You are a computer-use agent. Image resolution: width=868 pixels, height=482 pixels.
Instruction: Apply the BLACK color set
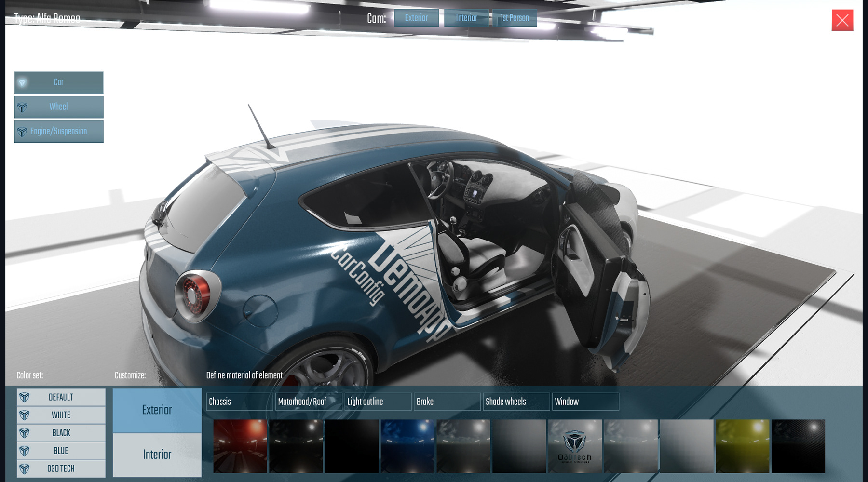click(61, 433)
